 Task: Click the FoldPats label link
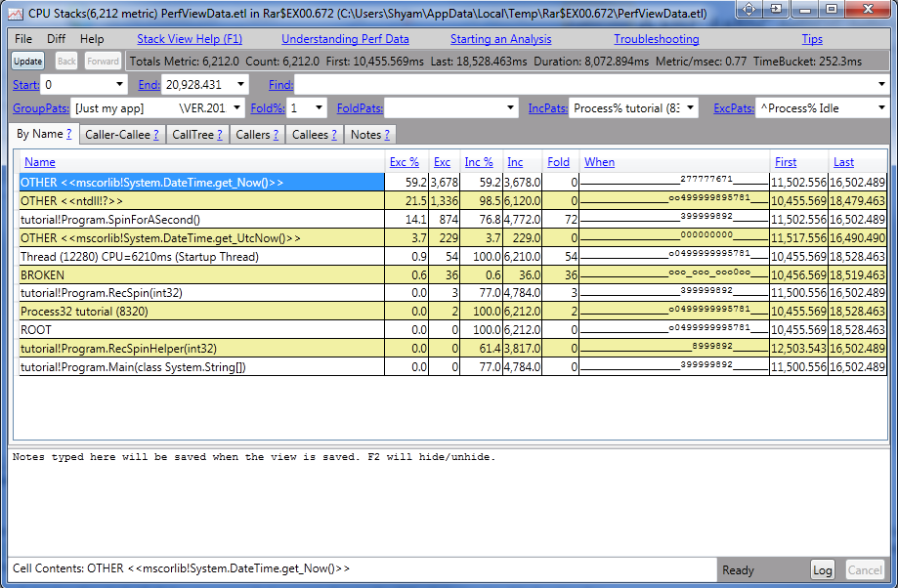tap(360, 107)
